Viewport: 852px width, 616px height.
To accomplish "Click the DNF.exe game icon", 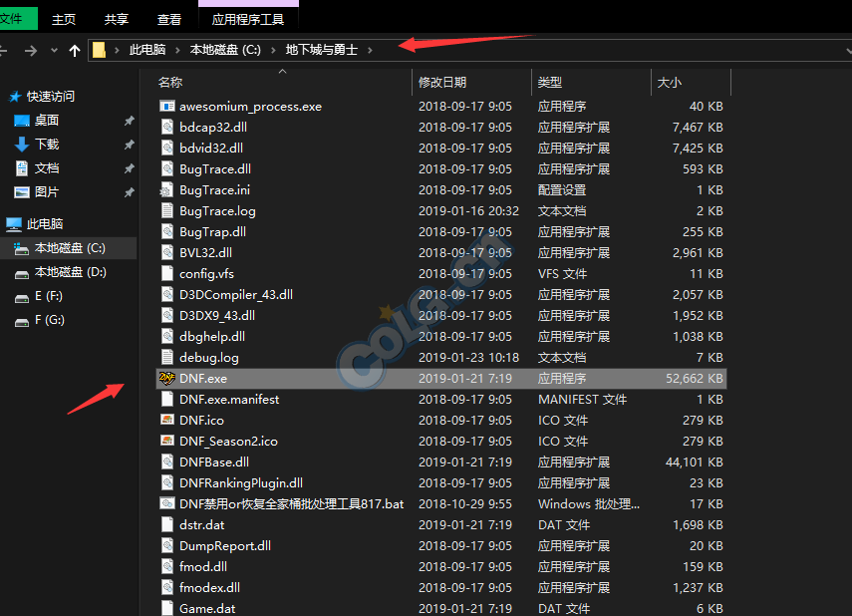I will click(x=166, y=378).
